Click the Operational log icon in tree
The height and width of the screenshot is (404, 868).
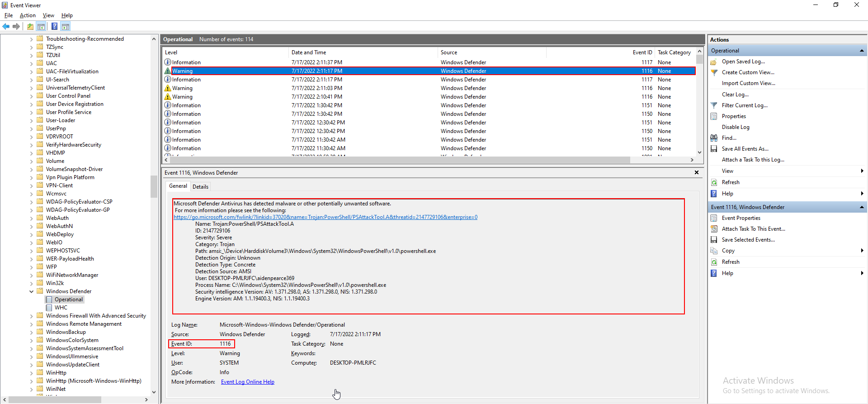49,299
